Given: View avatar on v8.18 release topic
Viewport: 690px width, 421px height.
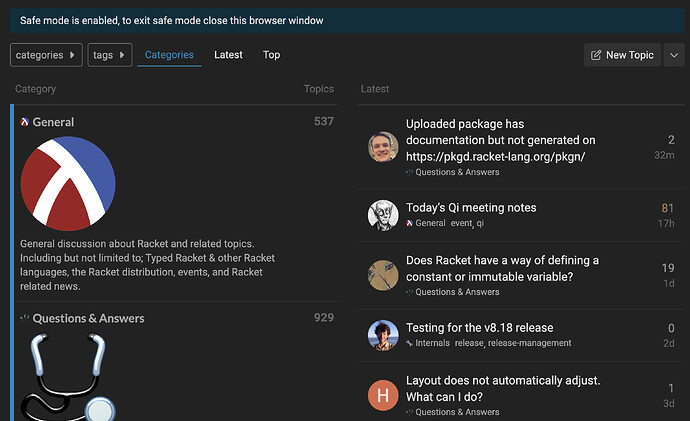Looking at the screenshot, I should click(x=383, y=335).
